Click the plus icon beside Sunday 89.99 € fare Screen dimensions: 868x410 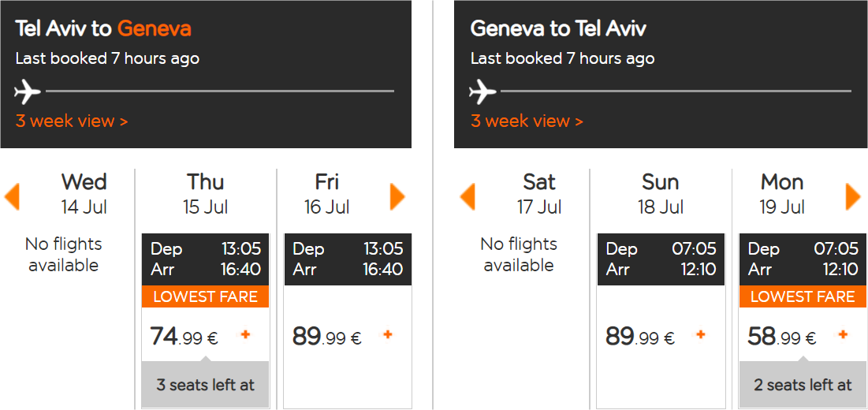coord(701,334)
